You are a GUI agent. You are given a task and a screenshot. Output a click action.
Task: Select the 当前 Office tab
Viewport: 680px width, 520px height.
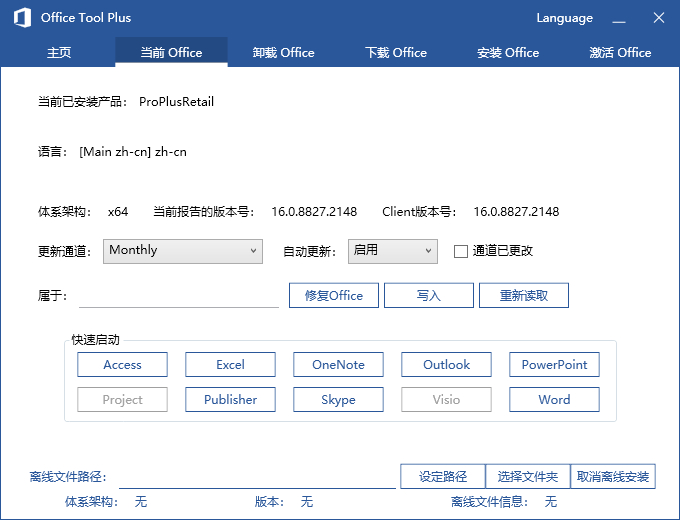[171, 52]
